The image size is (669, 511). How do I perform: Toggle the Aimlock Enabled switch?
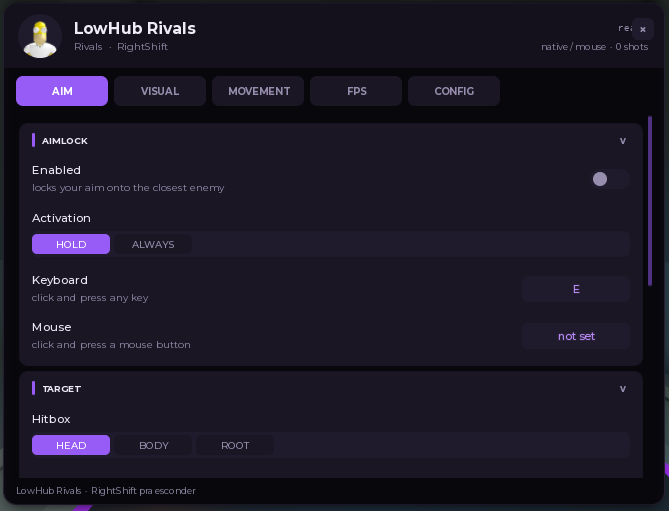click(x=610, y=179)
